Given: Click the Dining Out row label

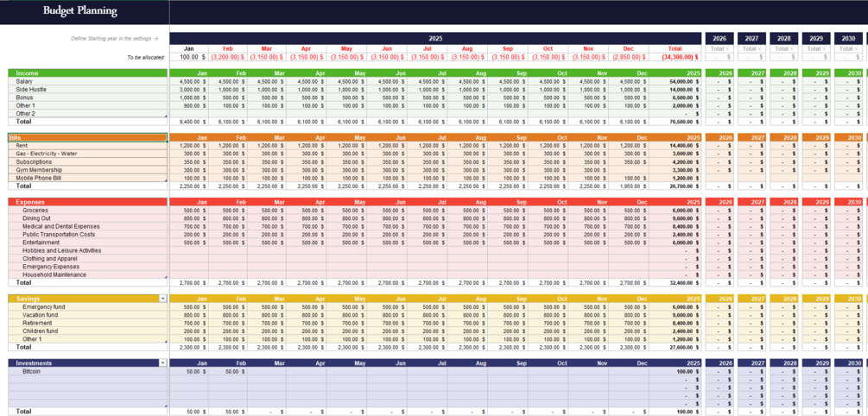Looking at the screenshot, I should click(36, 218).
